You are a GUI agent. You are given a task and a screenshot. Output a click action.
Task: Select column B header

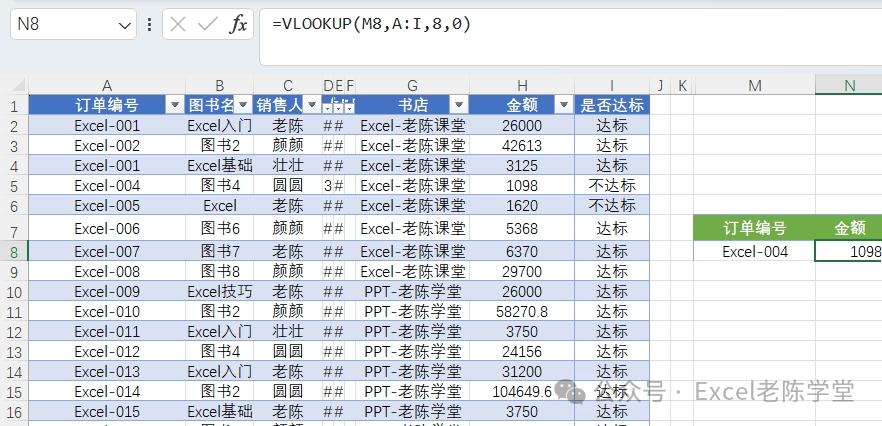coord(219,86)
